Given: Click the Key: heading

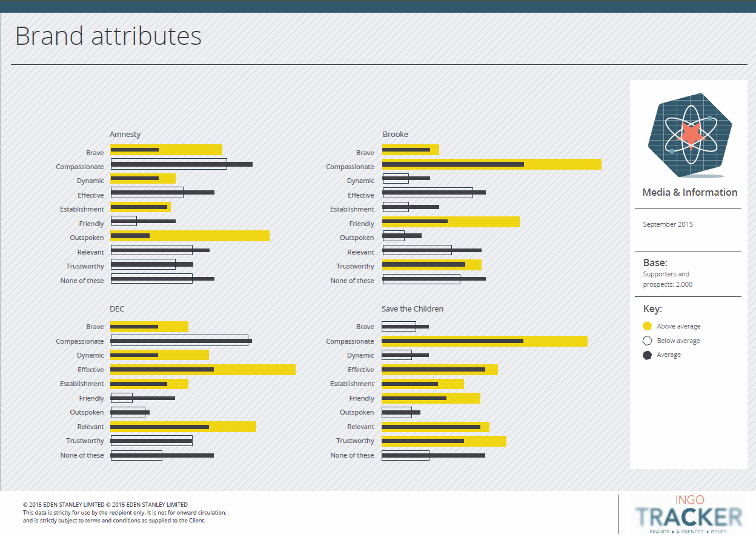Looking at the screenshot, I should [652, 309].
